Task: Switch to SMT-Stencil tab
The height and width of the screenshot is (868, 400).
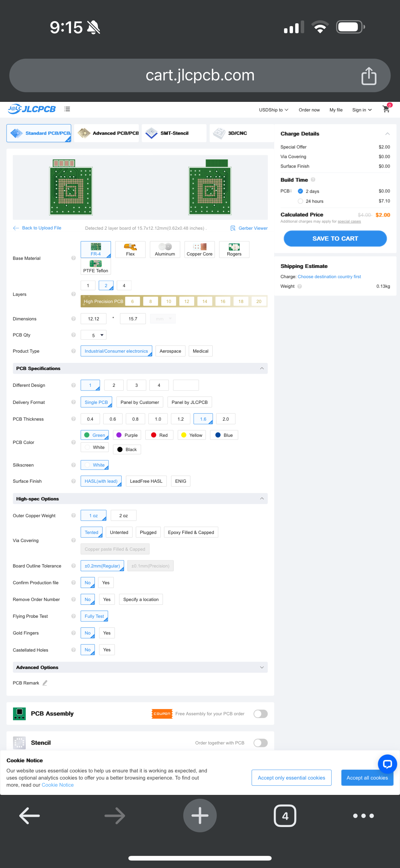Action: (174, 133)
